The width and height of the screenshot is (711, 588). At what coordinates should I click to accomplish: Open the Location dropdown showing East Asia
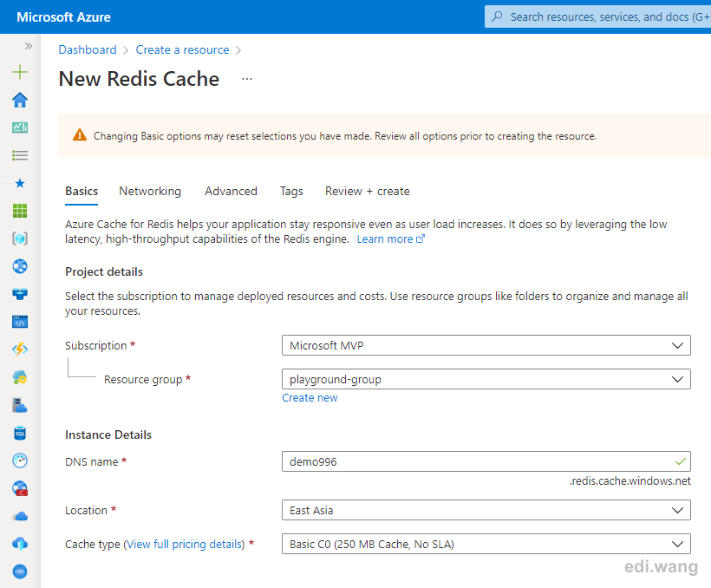click(486, 510)
